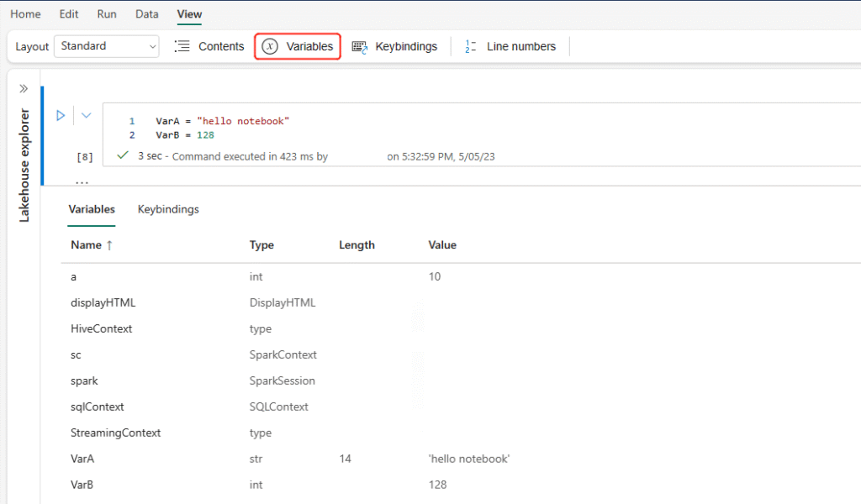The width and height of the screenshot is (861, 504).
Task: Click the green checkmark execution status icon
Action: coord(122,155)
